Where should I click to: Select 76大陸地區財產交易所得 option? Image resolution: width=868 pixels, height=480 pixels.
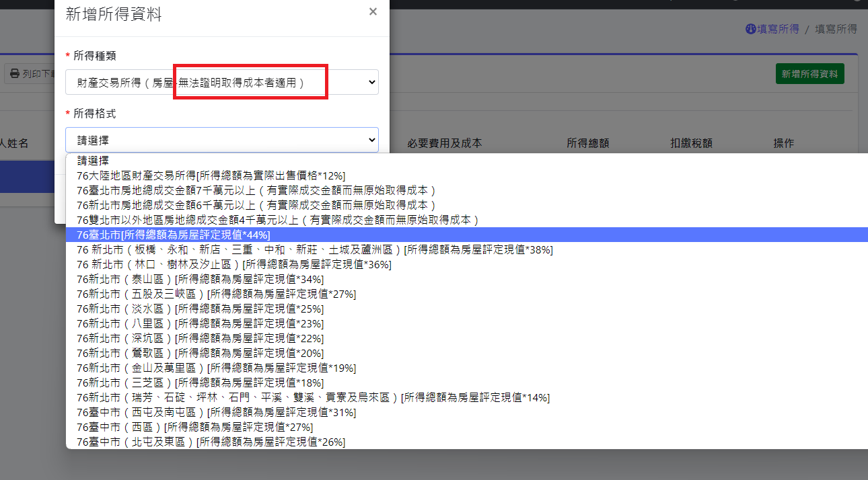coord(210,175)
